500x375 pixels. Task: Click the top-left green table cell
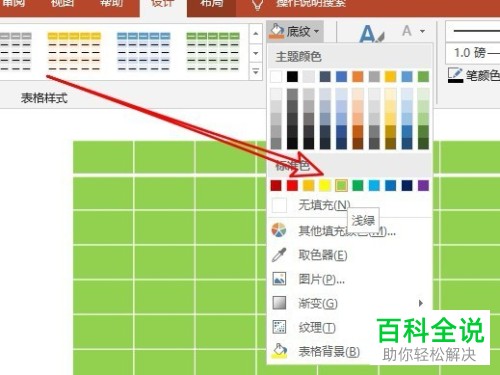(103, 157)
